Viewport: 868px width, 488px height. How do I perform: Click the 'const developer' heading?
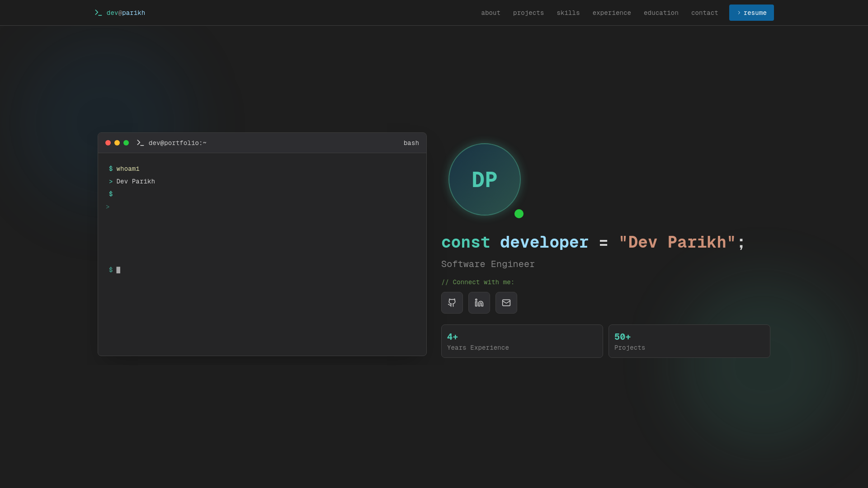593,243
